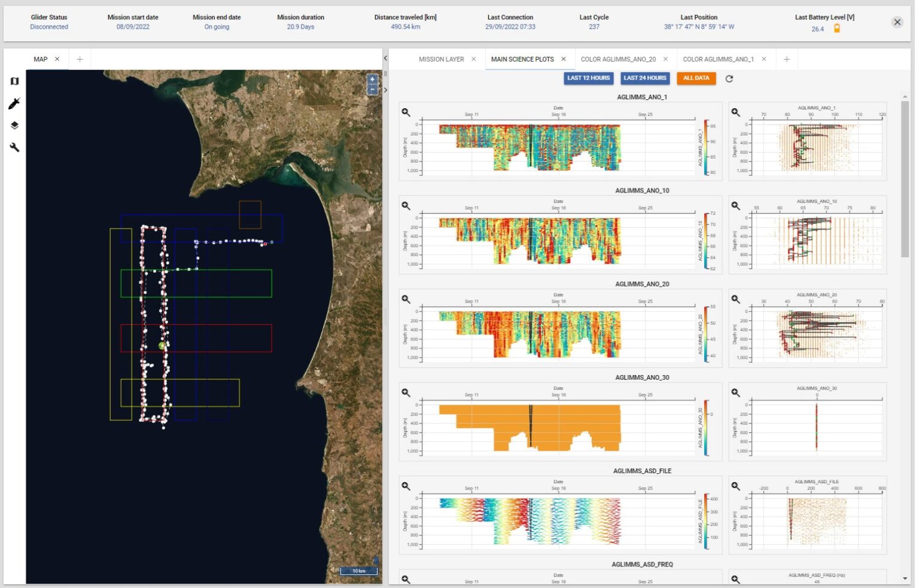Show LAST 12 HOURS of data
Screen dimensions: 919x588
(x=588, y=78)
